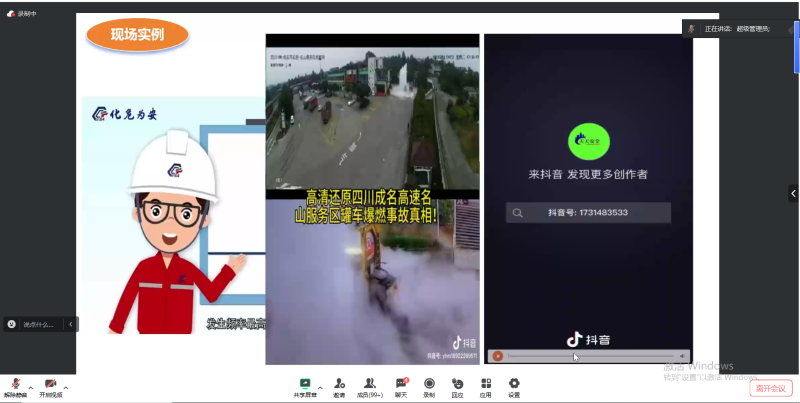Click the 抖音 logo at video bottom
The width and height of the screenshot is (800, 403).
[588, 339]
